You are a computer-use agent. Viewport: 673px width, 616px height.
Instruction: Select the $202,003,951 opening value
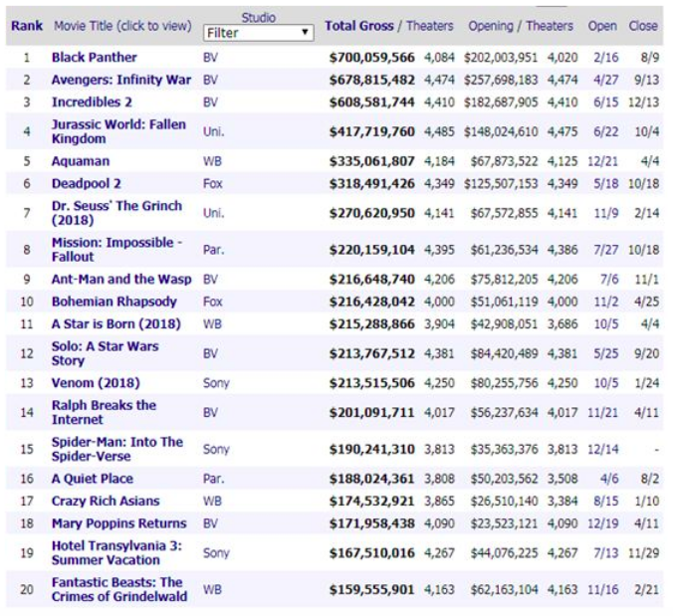pos(501,58)
